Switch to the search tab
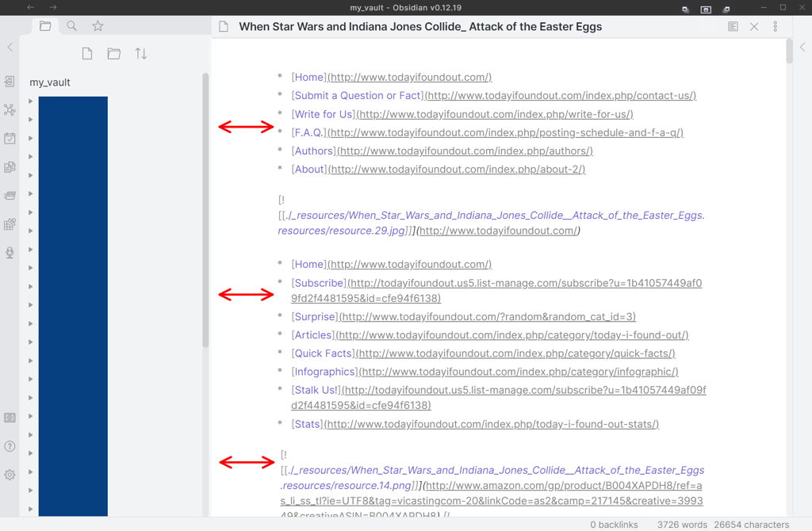812x531 pixels. [71, 26]
